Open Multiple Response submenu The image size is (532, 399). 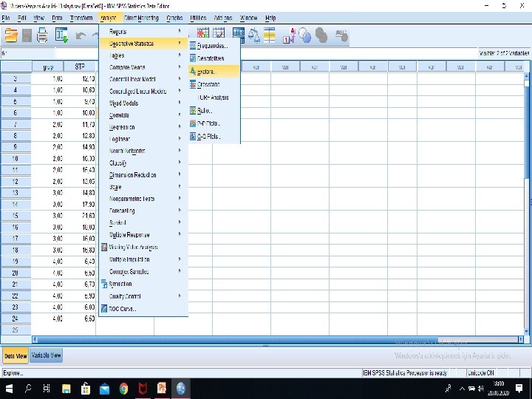(x=143, y=235)
